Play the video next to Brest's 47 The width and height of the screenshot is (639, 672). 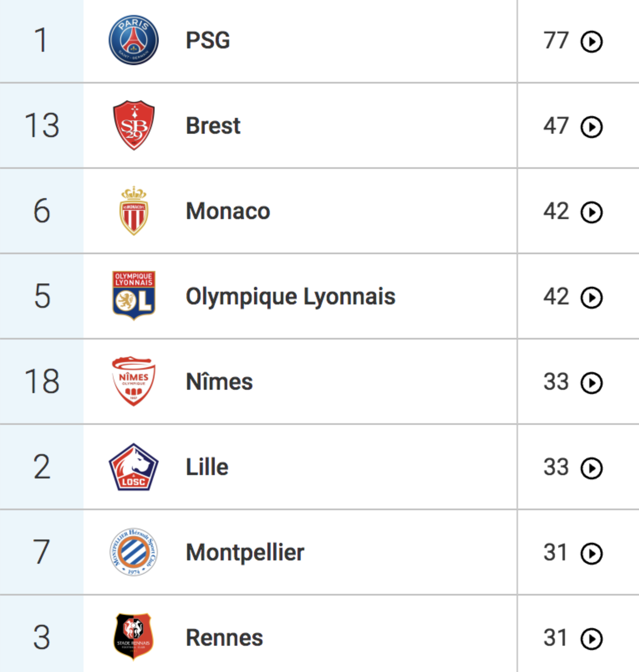pos(592,127)
